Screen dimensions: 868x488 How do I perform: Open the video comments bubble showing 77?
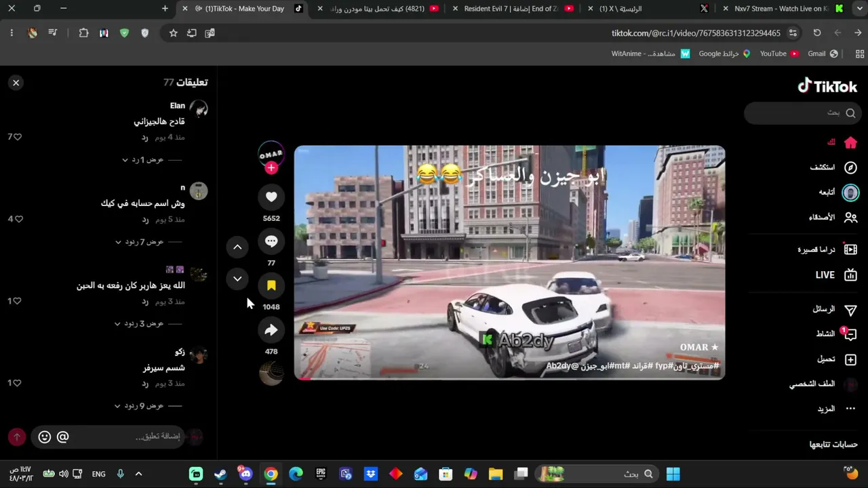(271, 241)
